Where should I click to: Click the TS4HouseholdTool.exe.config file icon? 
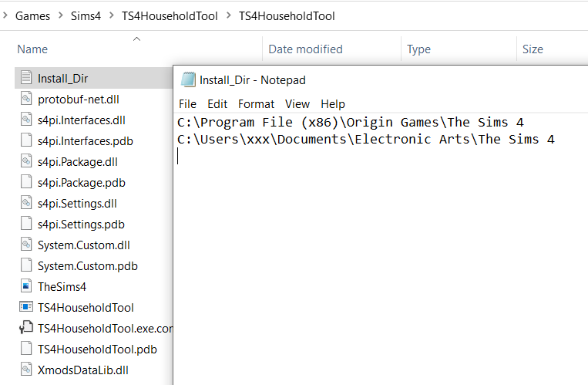click(26, 328)
